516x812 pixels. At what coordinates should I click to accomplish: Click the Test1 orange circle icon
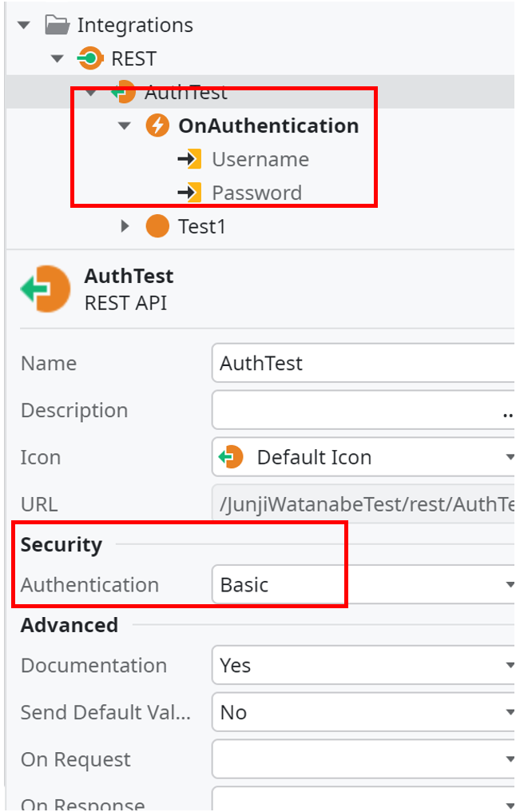[x=157, y=225]
